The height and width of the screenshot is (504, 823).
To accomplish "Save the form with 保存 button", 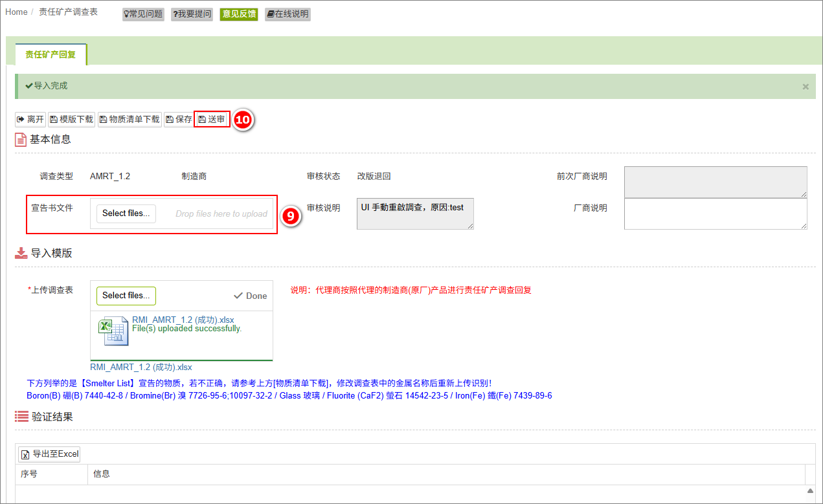I will pyautogui.click(x=179, y=119).
